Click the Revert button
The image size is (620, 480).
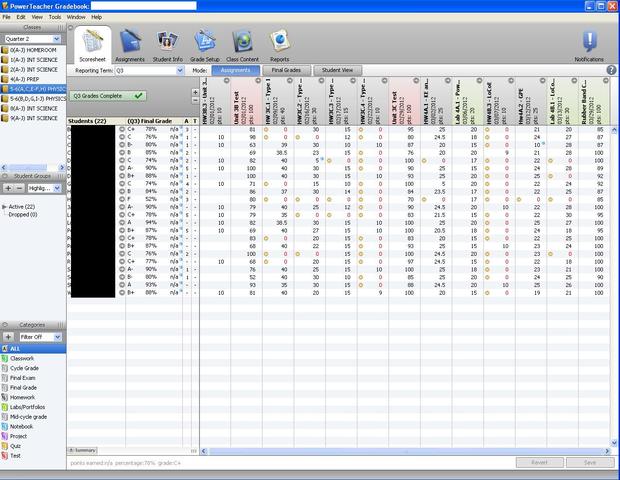(x=539, y=463)
